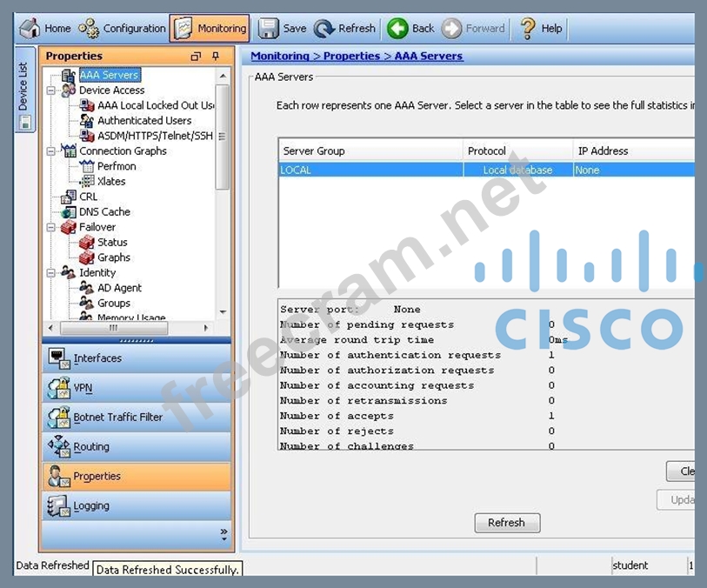This screenshot has width=707, height=588.
Task: Select the Perfmon graph icon item
Action: tap(87, 166)
